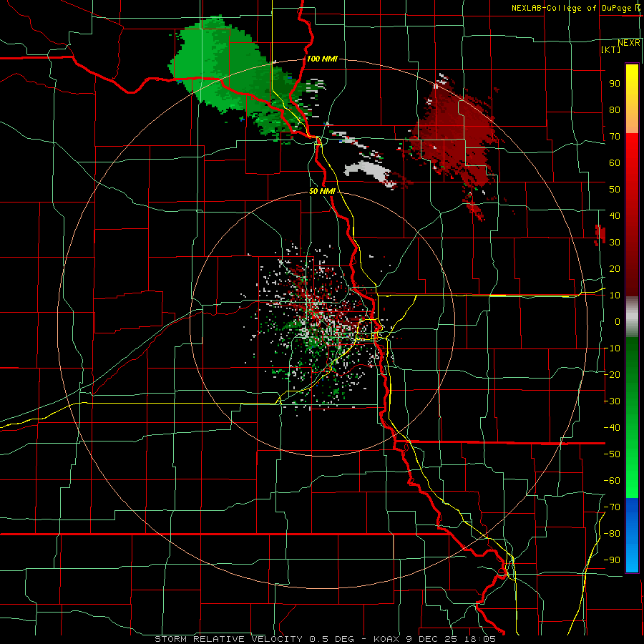Image resolution: width=644 pixels, height=644 pixels.
Task: Click the 20 value on the velocity scale
Action: coord(615,268)
